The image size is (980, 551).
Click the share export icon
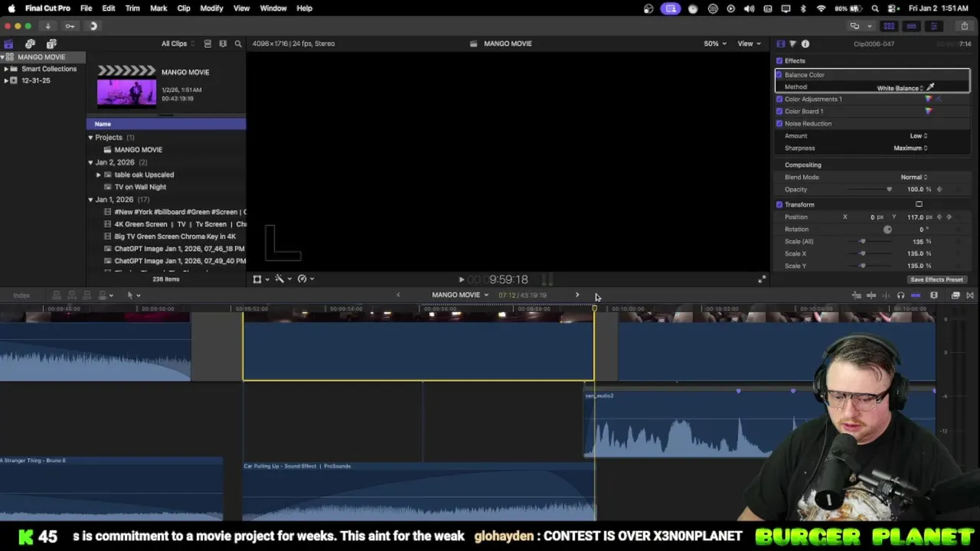(964, 26)
